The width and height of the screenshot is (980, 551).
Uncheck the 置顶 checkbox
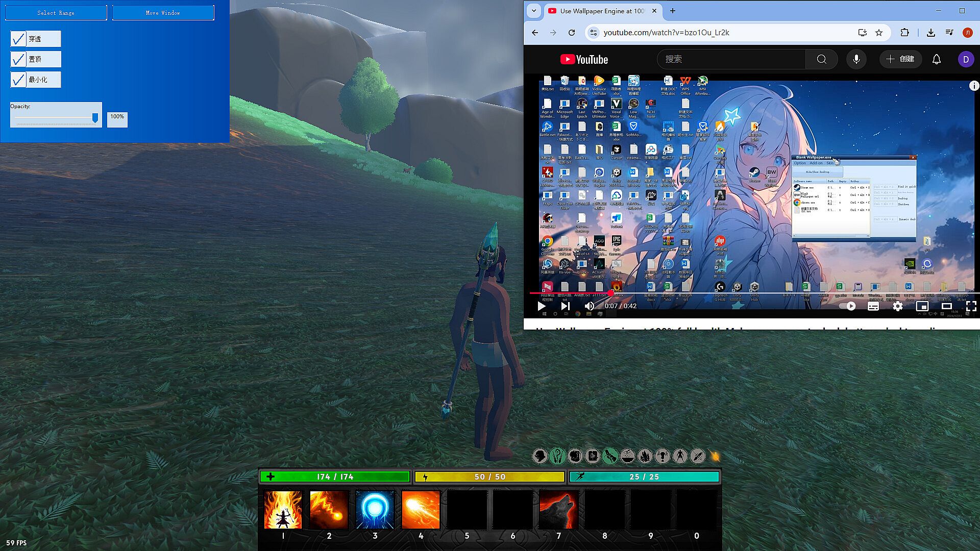(x=18, y=59)
